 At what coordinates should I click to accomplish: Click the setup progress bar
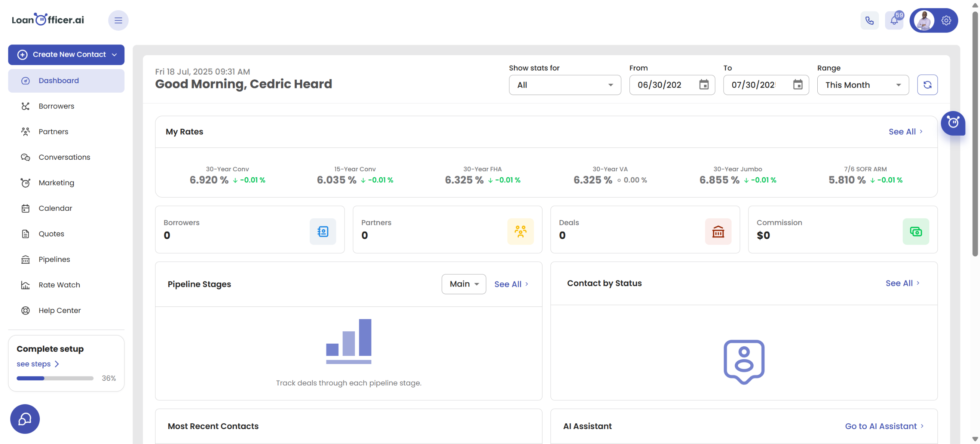pyautogui.click(x=55, y=378)
